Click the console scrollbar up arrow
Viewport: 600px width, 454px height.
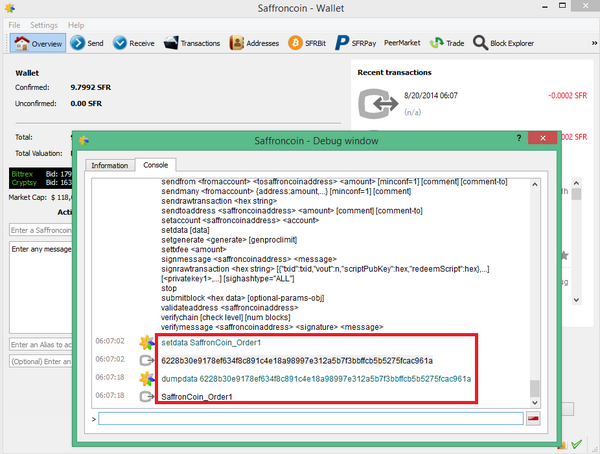point(535,185)
